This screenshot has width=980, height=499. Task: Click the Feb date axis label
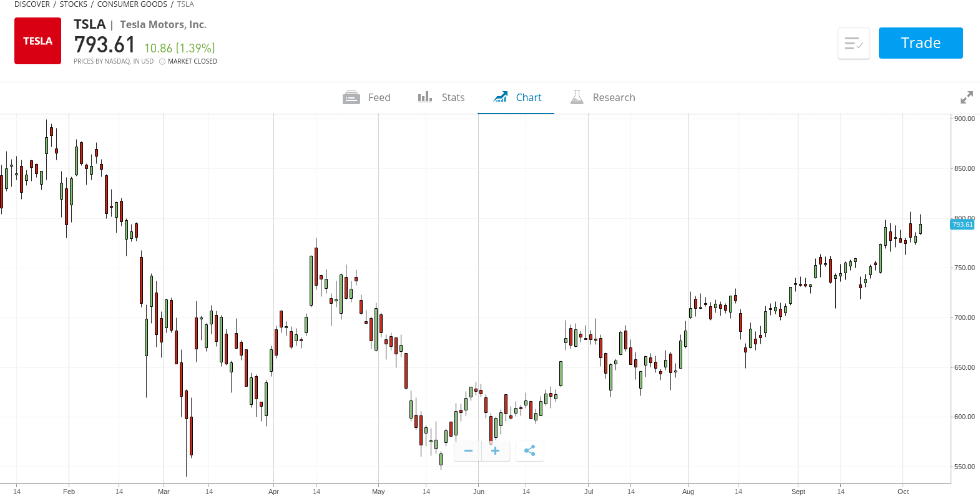tap(69, 492)
